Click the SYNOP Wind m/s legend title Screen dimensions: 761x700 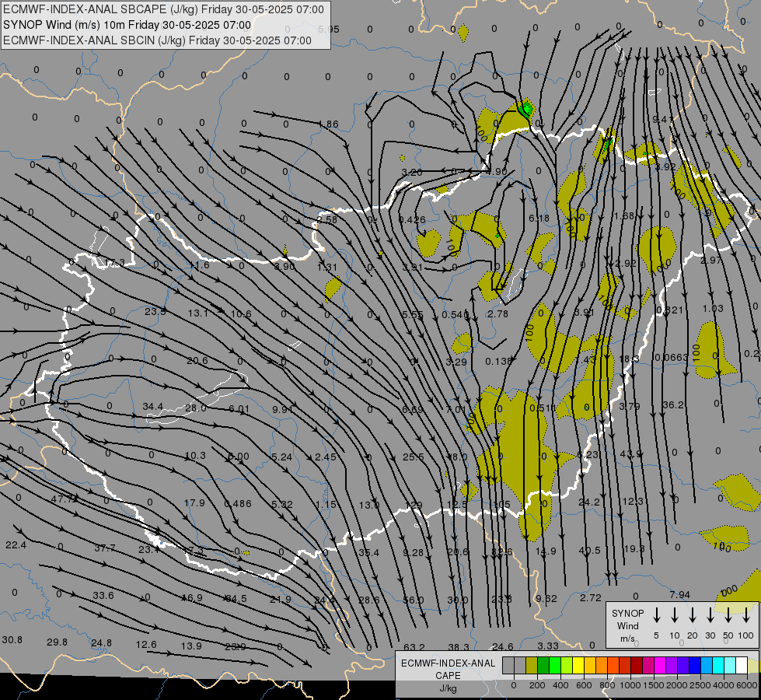point(627,625)
